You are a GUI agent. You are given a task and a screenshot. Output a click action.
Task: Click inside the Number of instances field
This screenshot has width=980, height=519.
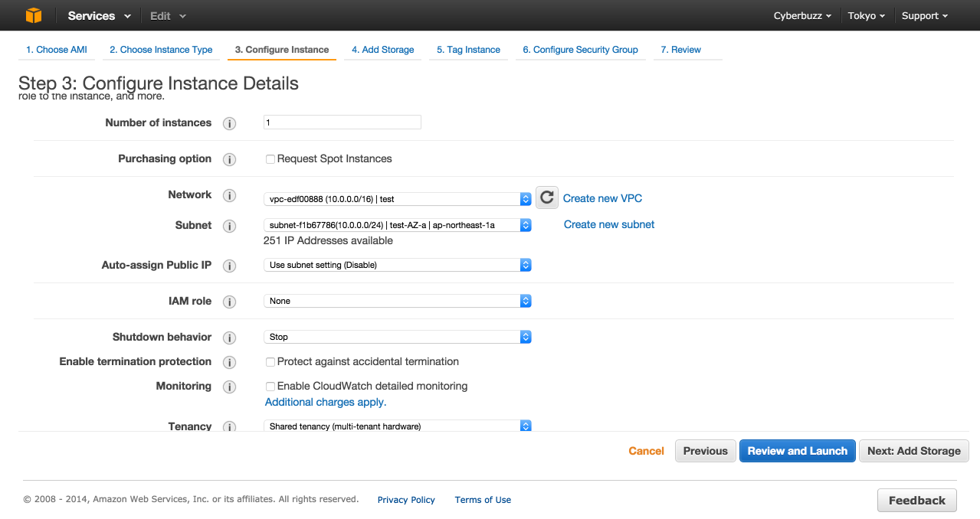point(342,122)
